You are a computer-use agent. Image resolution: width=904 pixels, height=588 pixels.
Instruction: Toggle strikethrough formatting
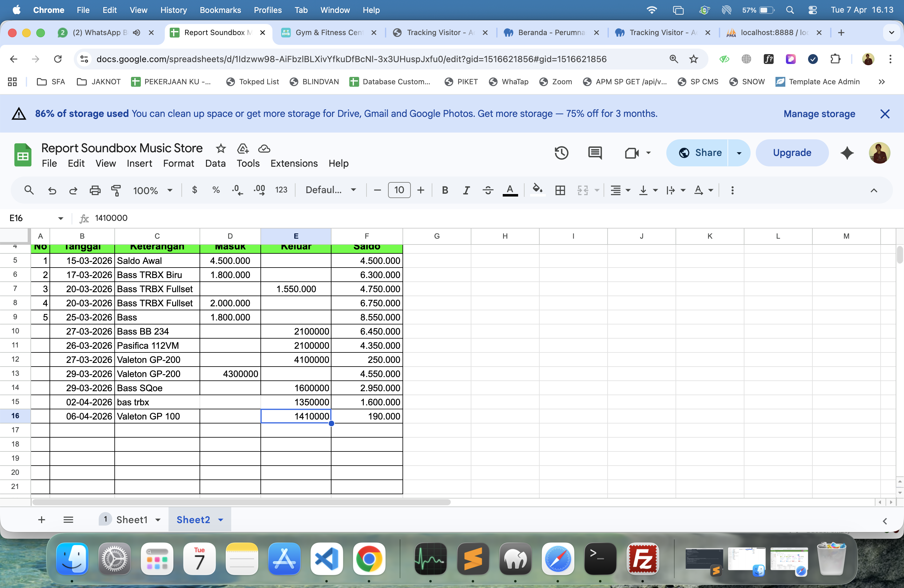tap(488, 190)
